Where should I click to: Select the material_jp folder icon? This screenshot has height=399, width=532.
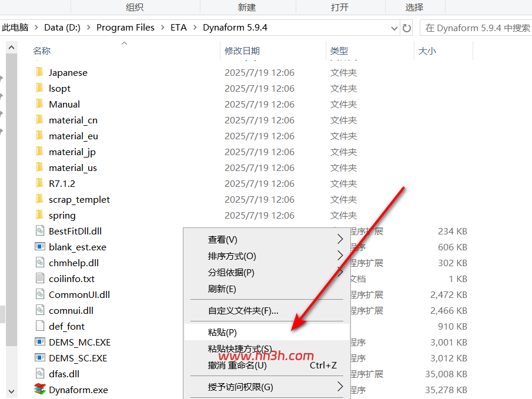(40, 152)
